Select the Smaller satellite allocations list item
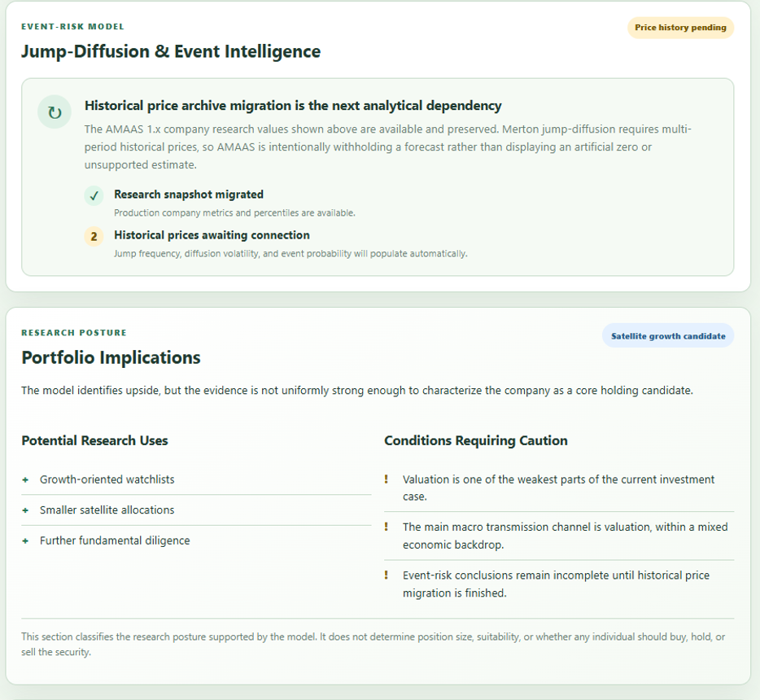 coord(196,510)
